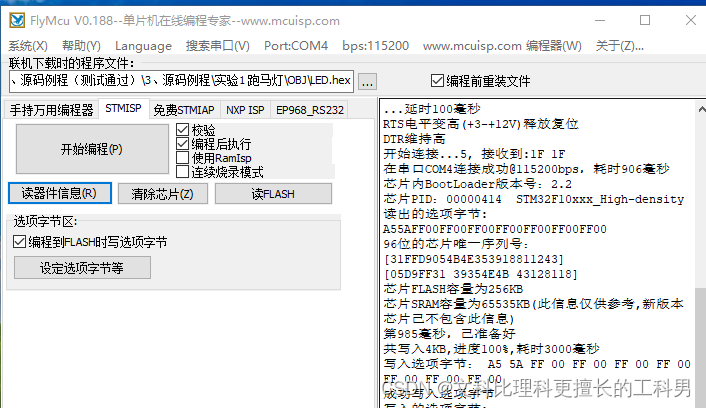
Task: Toggle 编程后执行 checkbox
Action: click(x=213, y=144)
